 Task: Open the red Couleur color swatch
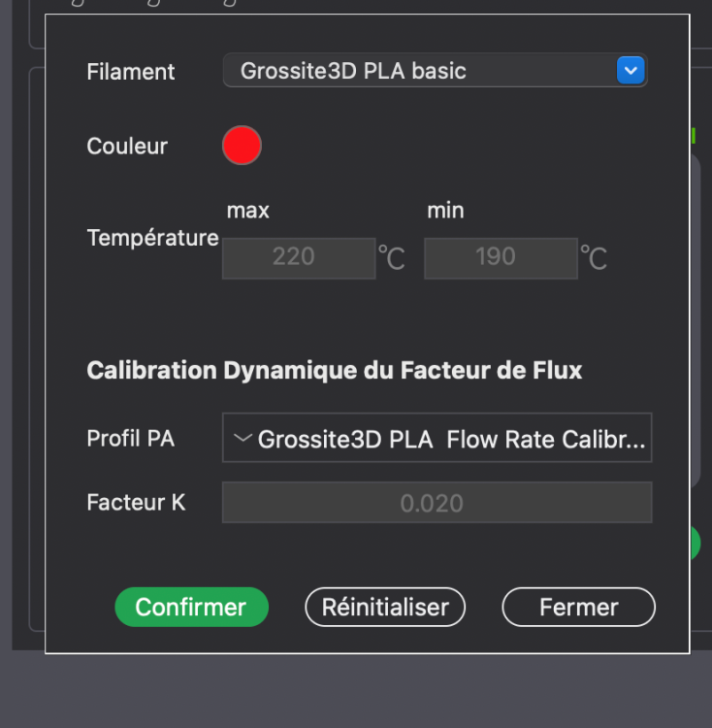[242, 147]
